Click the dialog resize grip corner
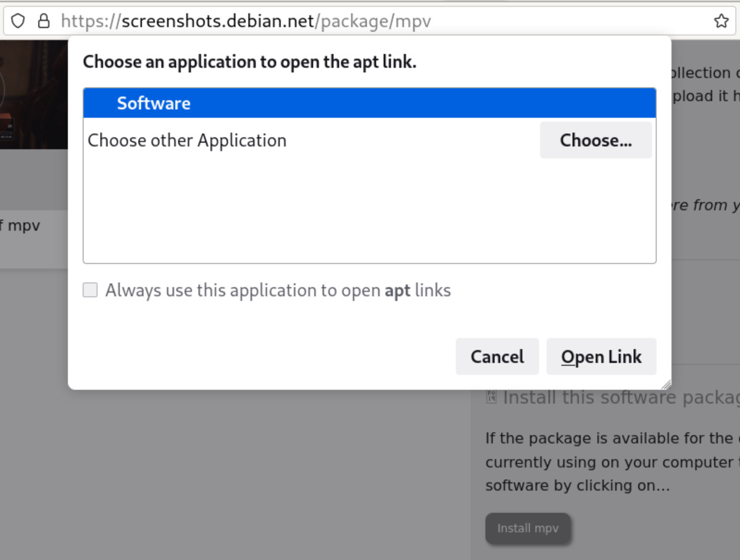The width and height of the screenshot is (740, 560). [x=667, y=384]
